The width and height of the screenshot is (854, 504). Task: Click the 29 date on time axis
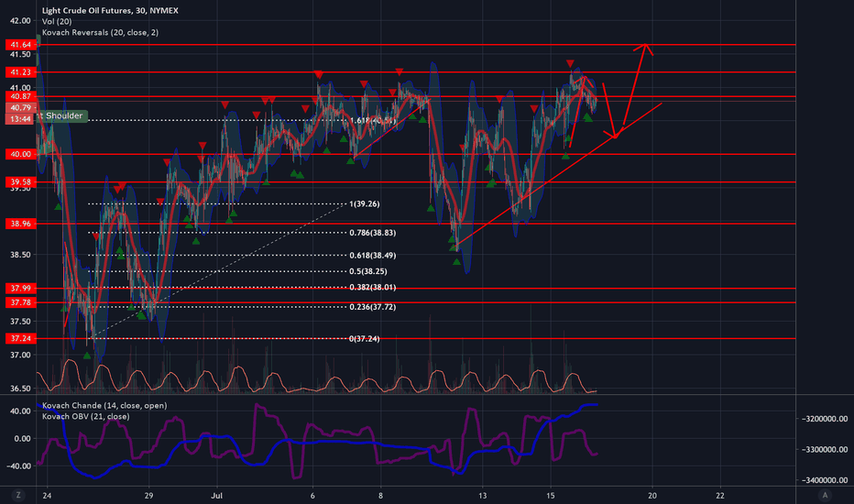tap(148, 496)
